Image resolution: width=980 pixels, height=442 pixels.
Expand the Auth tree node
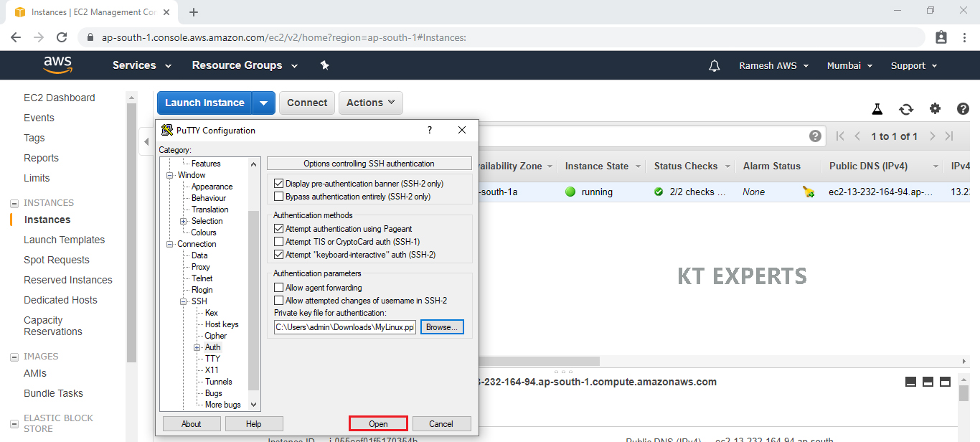(197, 347)
